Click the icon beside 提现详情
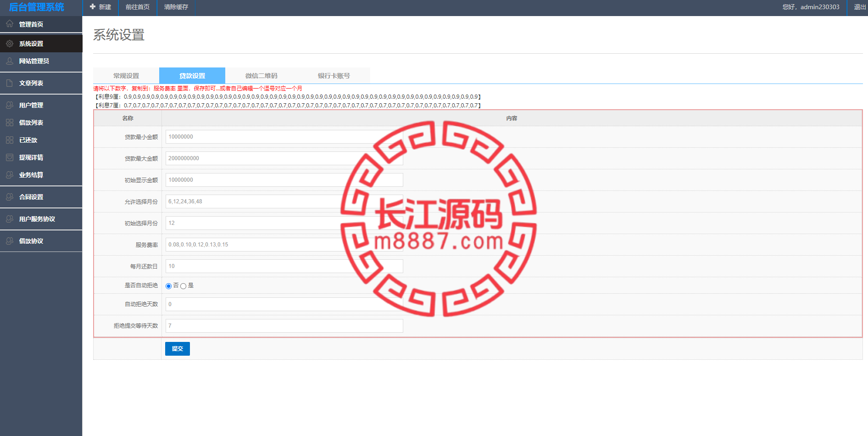The image size is (868, 436). pos(10,157)
